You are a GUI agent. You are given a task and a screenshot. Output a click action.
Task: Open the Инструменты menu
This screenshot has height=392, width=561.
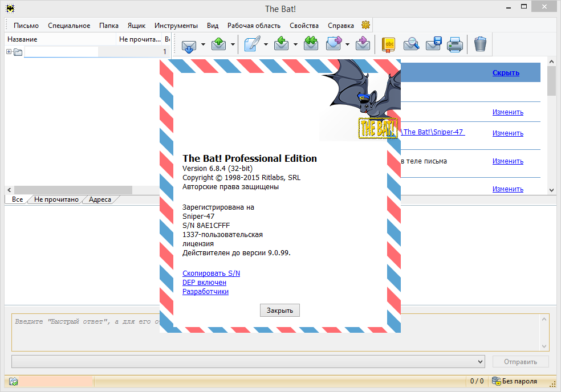(176, 26)
